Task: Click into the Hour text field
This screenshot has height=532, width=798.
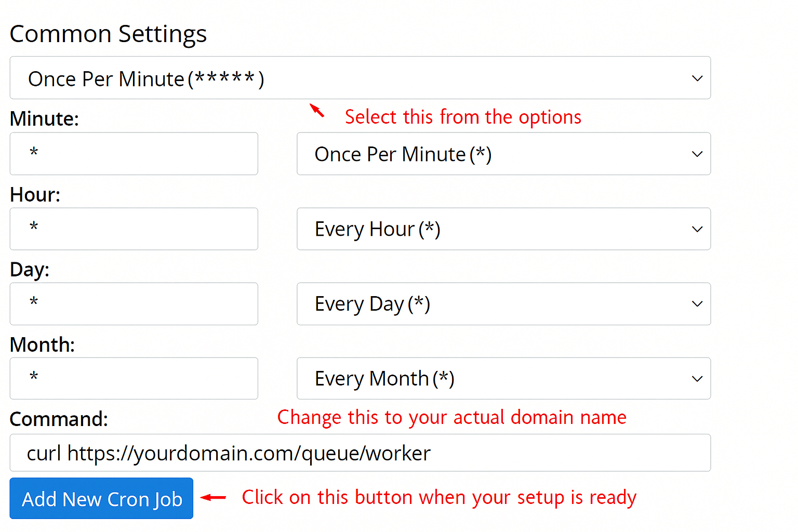Action: click(134, 229)
